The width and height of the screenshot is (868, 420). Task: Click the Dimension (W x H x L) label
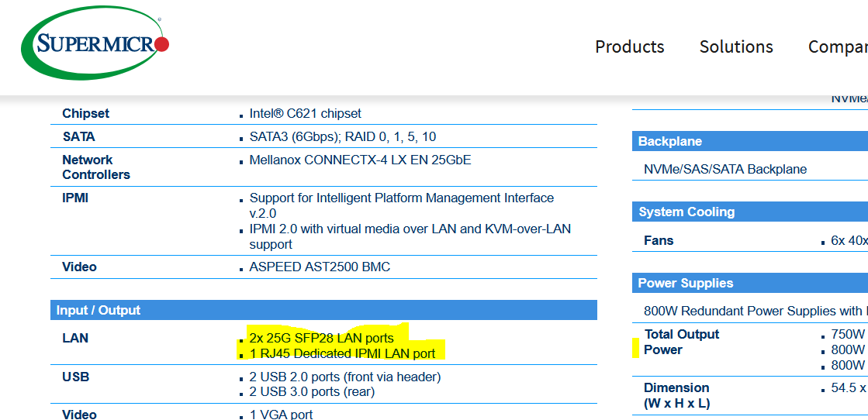tap(676, 395)
